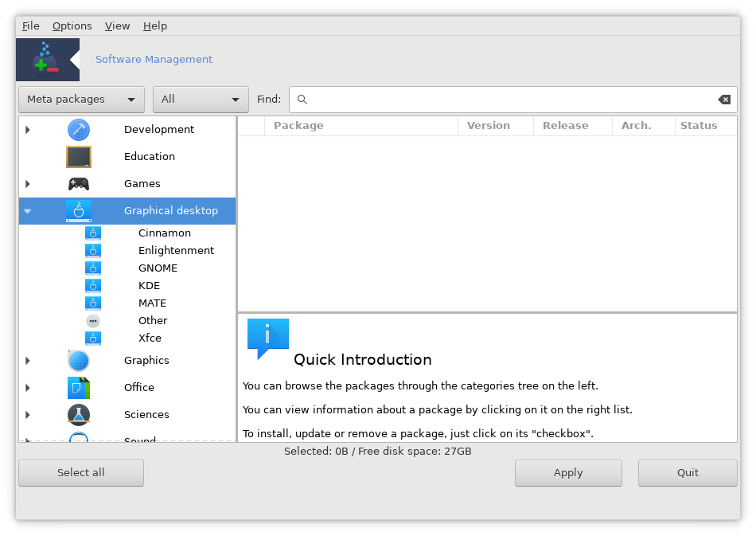
Task: Click the Development hammer icon
Action: pyautogui.click(x=79, y=130)
